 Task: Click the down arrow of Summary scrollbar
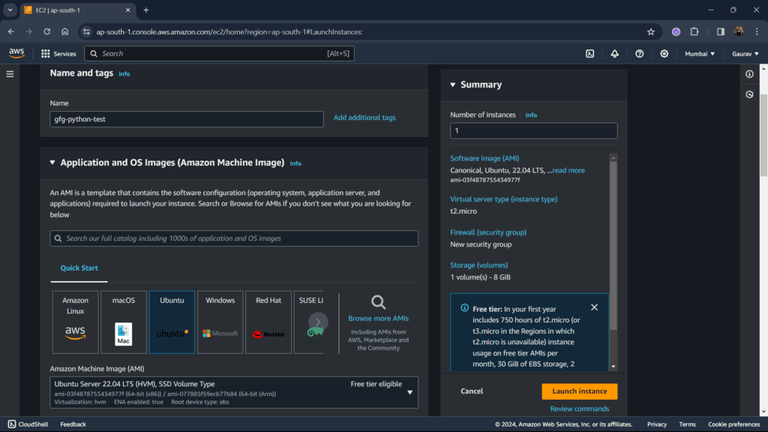pyautogui.click(x=613, y=366)
